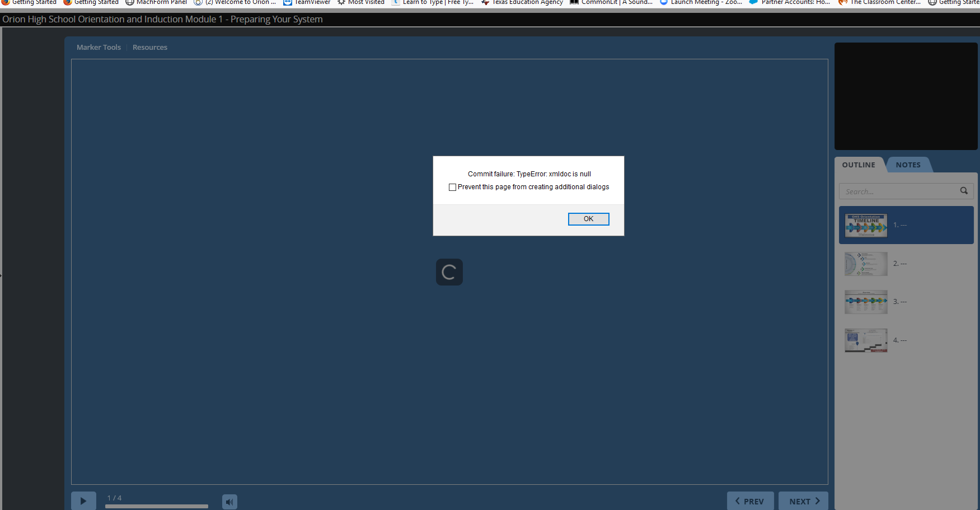
Task: Go to the NEXT slide
Action: point(803,501)
